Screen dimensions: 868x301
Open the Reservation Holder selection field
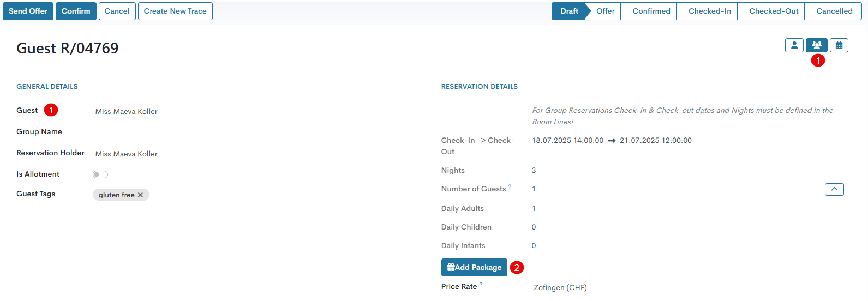pyautogui.click(x=126, y=154)
